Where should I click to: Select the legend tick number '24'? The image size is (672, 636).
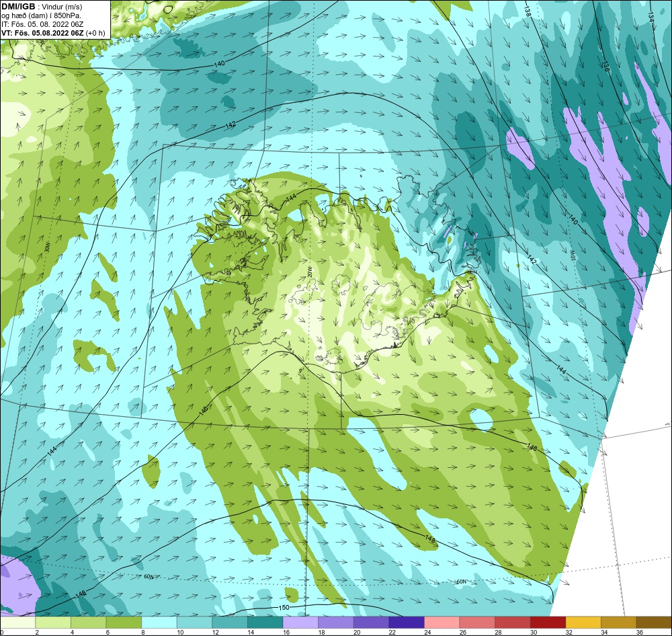click(x=427, y=632)
